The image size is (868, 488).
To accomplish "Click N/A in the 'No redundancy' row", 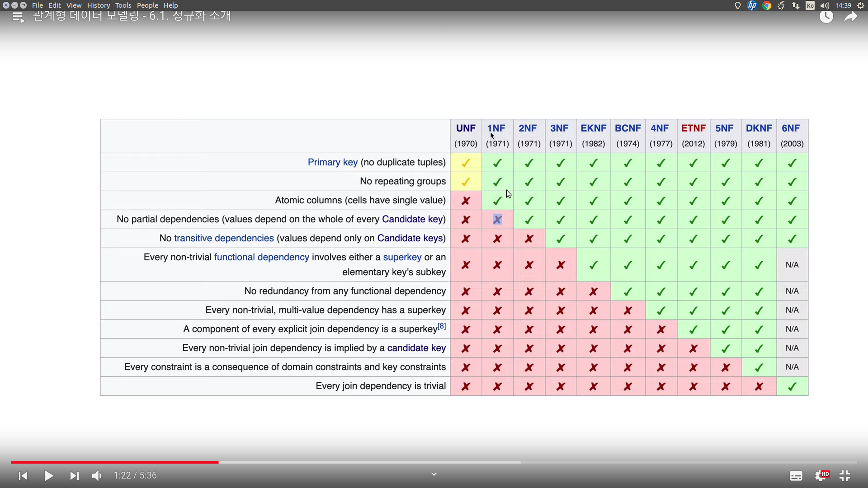I will [792, 291].
